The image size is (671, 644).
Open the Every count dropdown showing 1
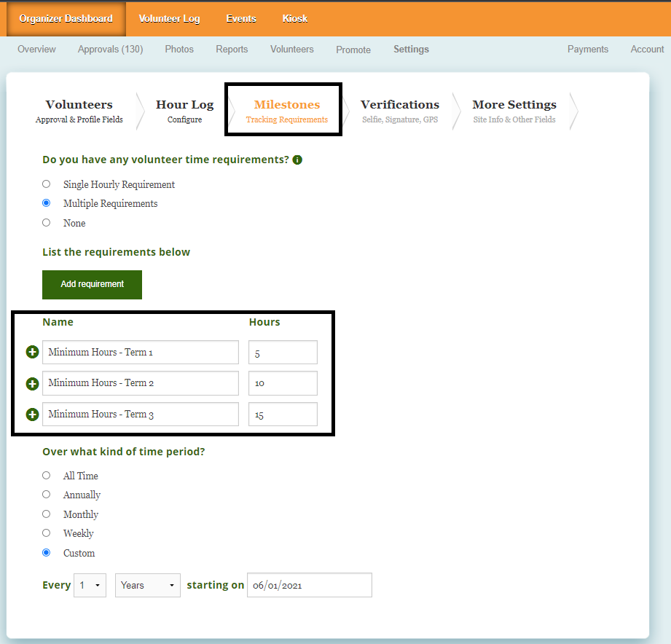coord(90,585)
